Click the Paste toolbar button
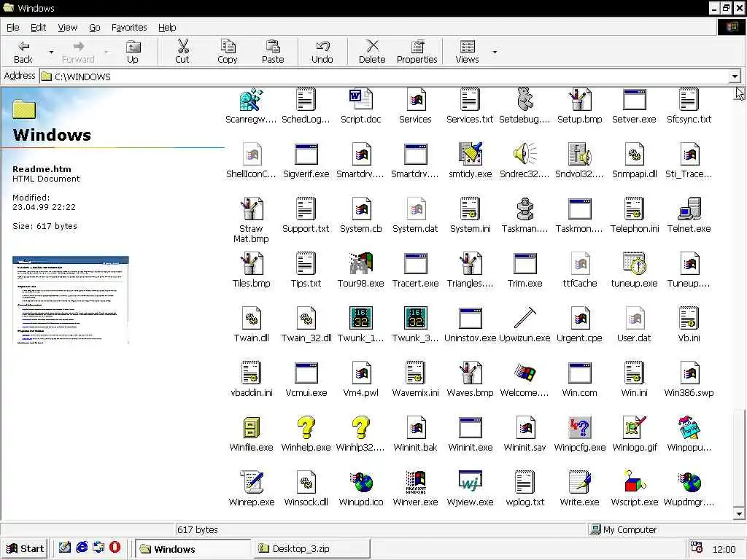 point(273,52)
